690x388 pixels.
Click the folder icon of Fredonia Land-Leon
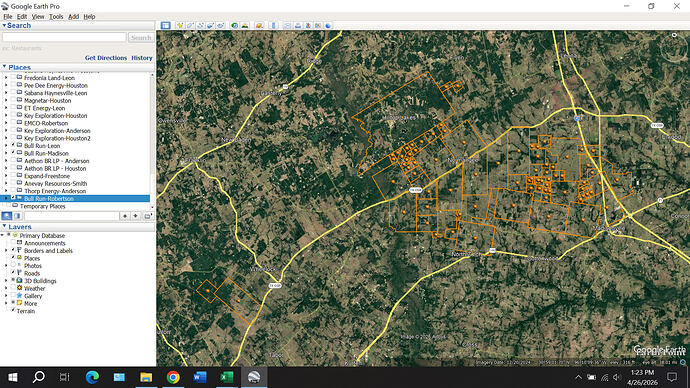pos(19,77)
